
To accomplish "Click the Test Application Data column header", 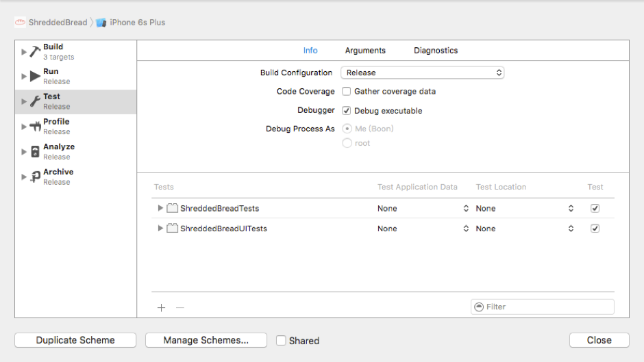I will click(x=417, y=187).
